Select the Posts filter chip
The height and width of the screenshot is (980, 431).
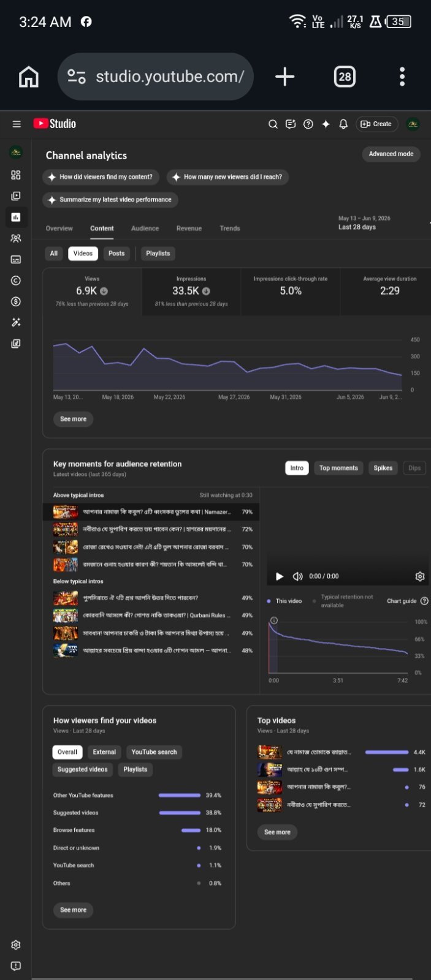(116, 254)
